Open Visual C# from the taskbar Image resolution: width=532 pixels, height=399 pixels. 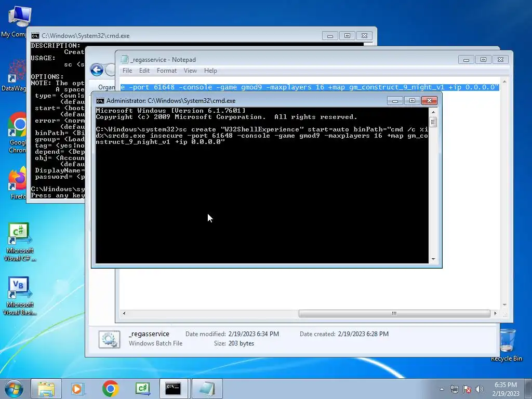142,389
